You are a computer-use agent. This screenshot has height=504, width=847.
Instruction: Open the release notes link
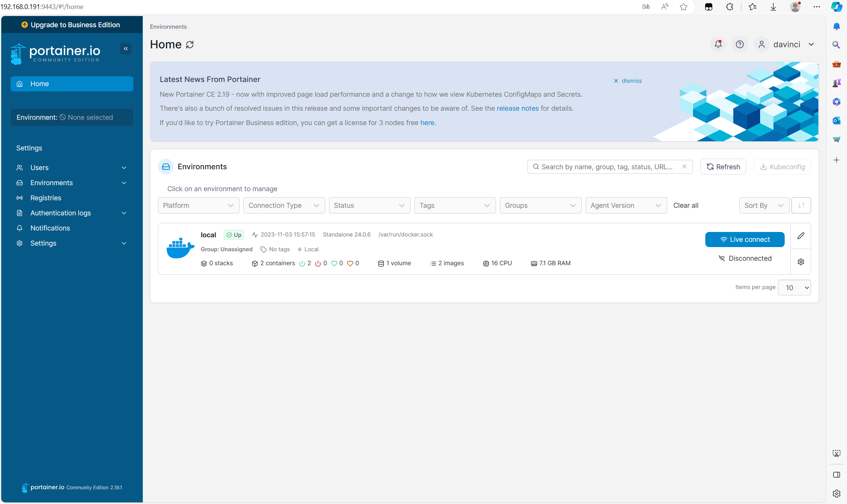click(x=518, y=108)
